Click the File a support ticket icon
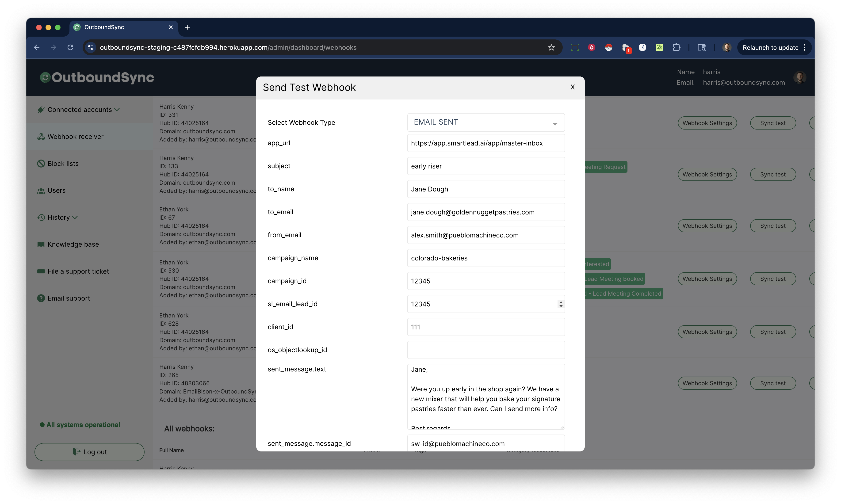 point(41,271)
